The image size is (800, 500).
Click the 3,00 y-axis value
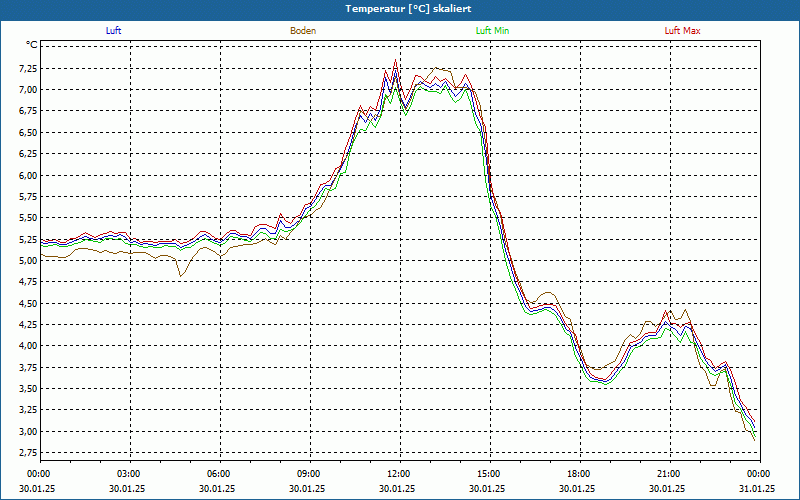28,432
